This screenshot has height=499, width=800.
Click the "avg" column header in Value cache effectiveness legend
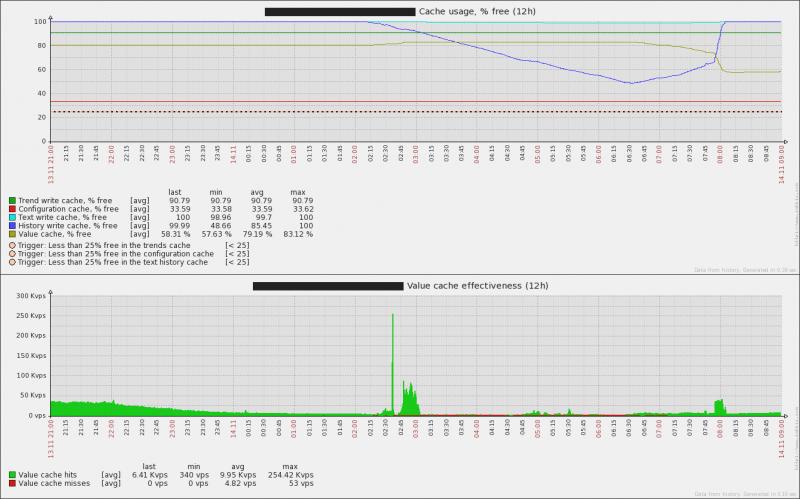238,467
